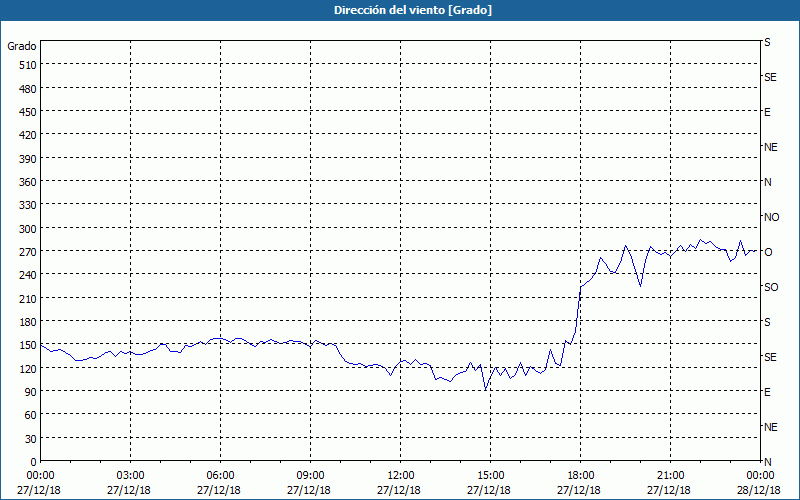Click the 330 degree axis label

coord(28,205)
